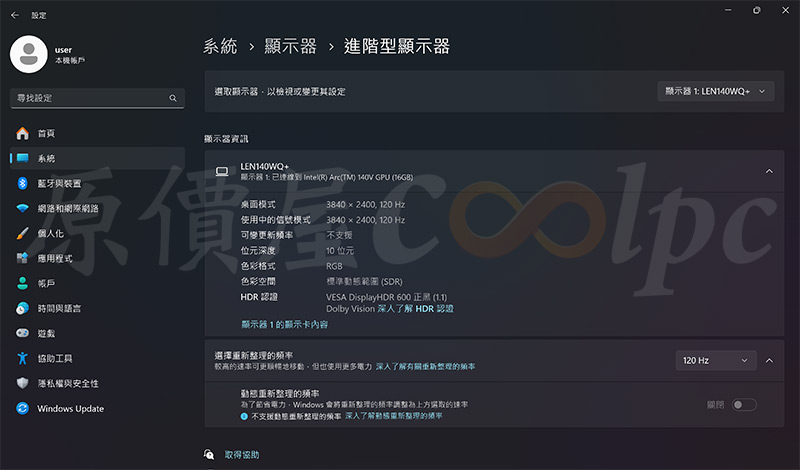This screenshot has width=800, height=470.
Task: Maximize the Settings window
Action: point(757,10)
